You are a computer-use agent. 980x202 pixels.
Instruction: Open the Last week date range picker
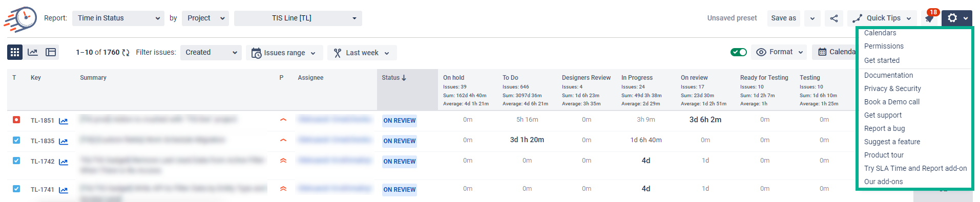[362, 53]
